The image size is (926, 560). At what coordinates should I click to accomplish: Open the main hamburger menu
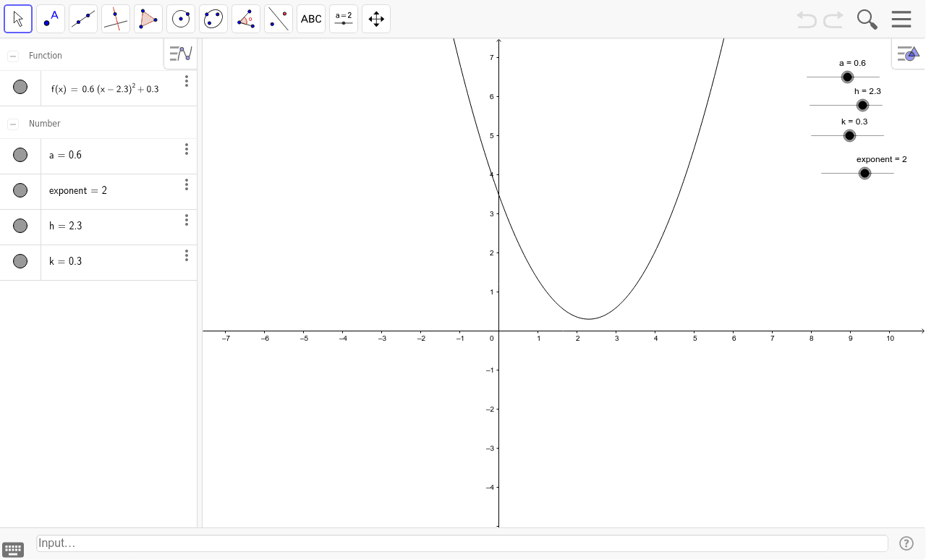click(901, 19)
